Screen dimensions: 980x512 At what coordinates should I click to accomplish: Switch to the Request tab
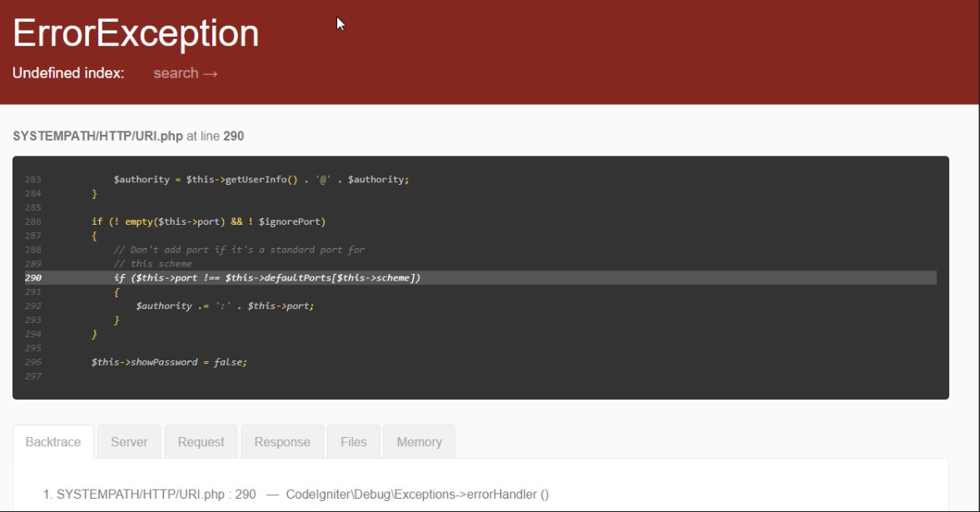click(x=201, y=442)
